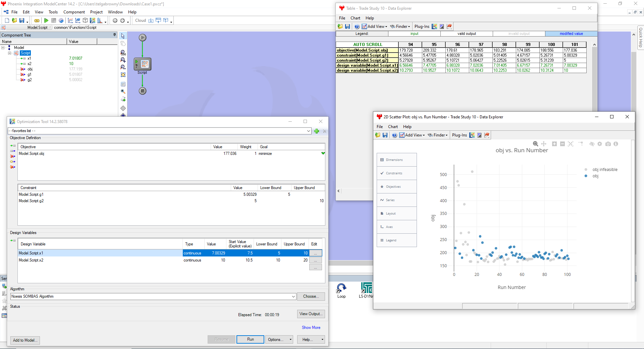Open a model file from main toolbar
The width and height of the screenshot is (644, 349).
(14, 20)
